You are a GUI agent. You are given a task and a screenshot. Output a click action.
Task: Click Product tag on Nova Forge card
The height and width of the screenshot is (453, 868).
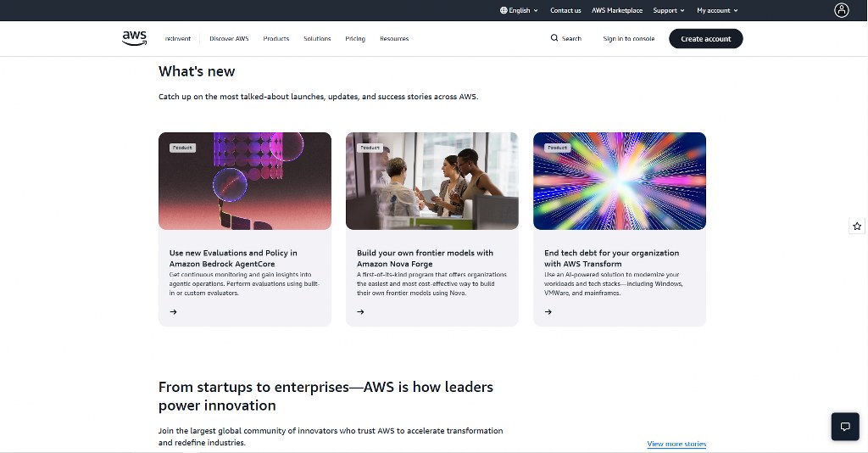(370, 148)
